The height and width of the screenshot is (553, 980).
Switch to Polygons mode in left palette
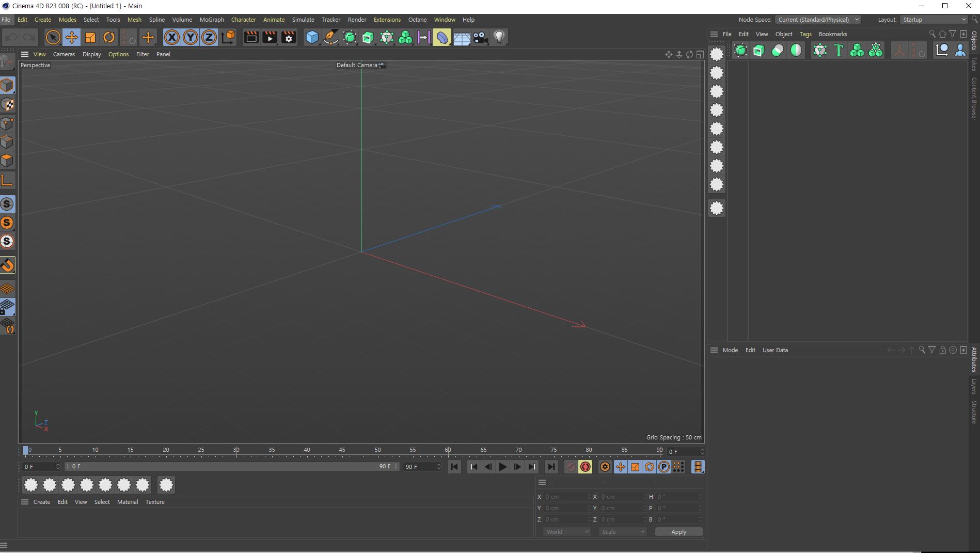tap(7, 161)
